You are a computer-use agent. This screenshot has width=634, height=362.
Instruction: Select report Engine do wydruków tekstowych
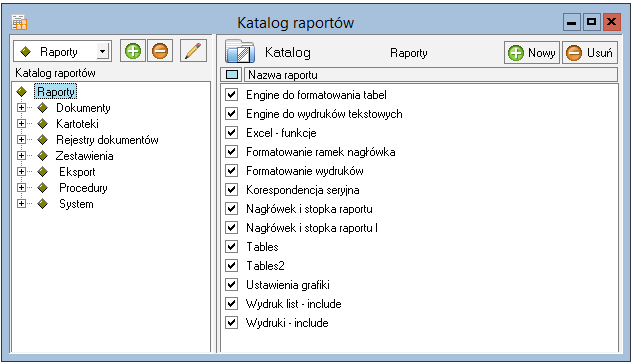click(x=324, y=114)
